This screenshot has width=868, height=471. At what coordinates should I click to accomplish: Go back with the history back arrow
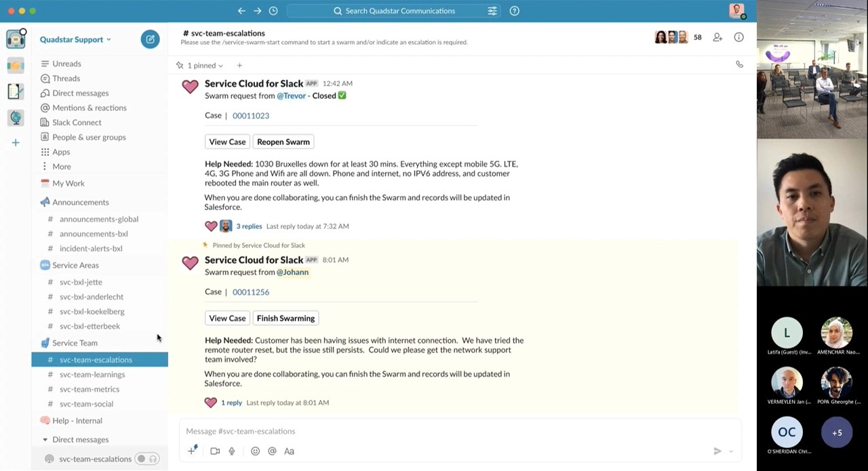[241, 11]
